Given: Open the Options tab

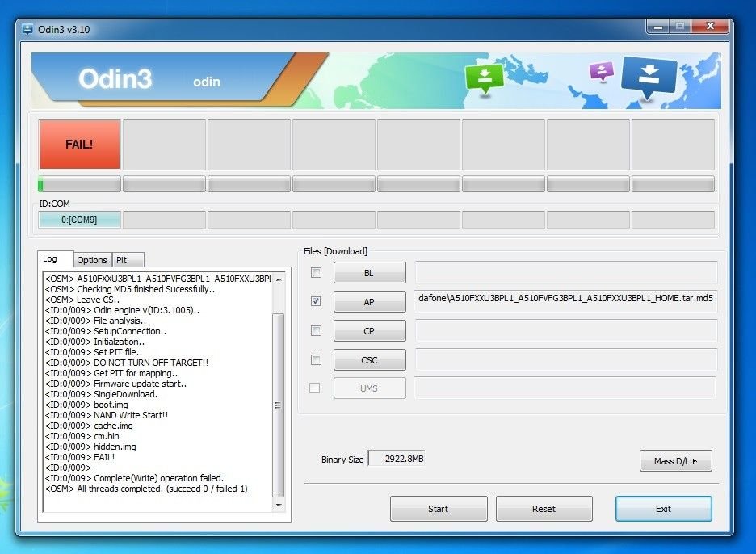Looking at the screenshot, I should [92, 260].
